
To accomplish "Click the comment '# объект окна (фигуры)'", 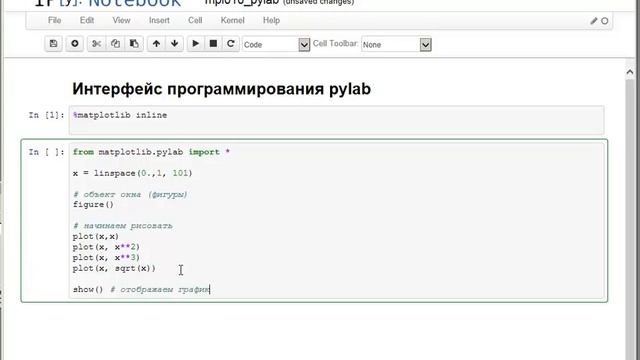I will coord(130,194).
